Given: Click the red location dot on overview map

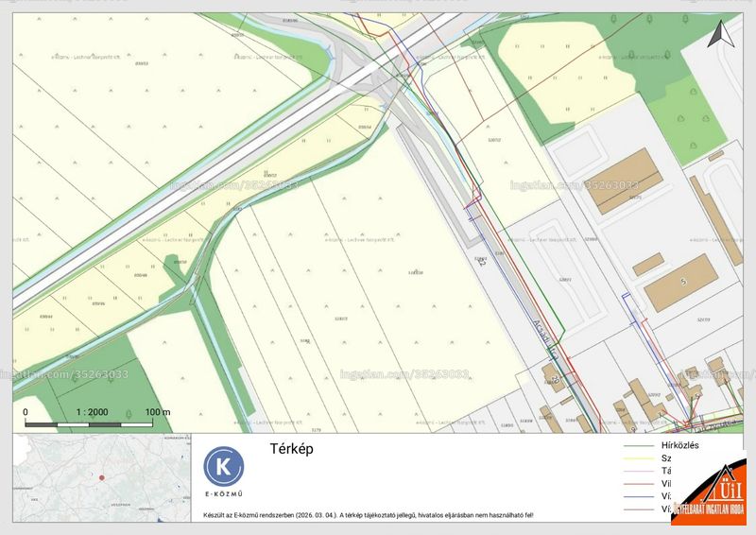Looking at the screenshot, I should (102, 477).
